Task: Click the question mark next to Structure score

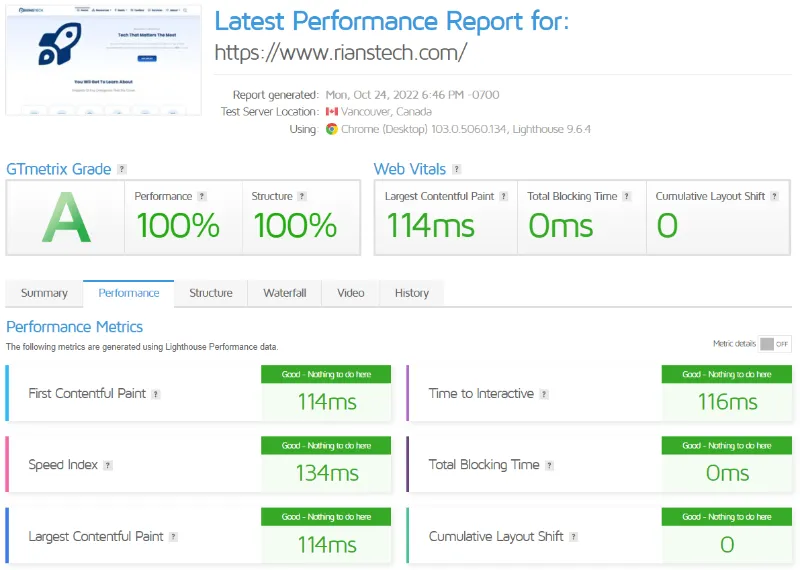Action: pyautogui.click(x=302, y=197)
